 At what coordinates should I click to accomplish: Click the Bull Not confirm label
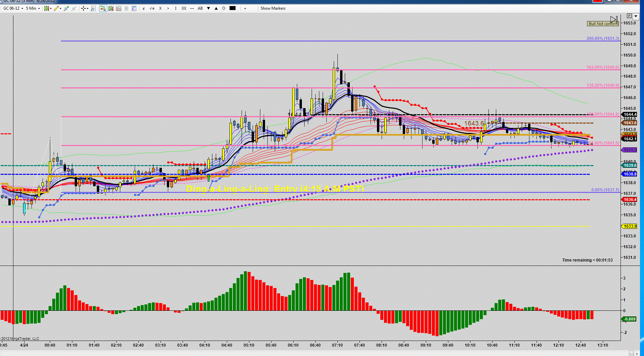(x=603, y=24)
